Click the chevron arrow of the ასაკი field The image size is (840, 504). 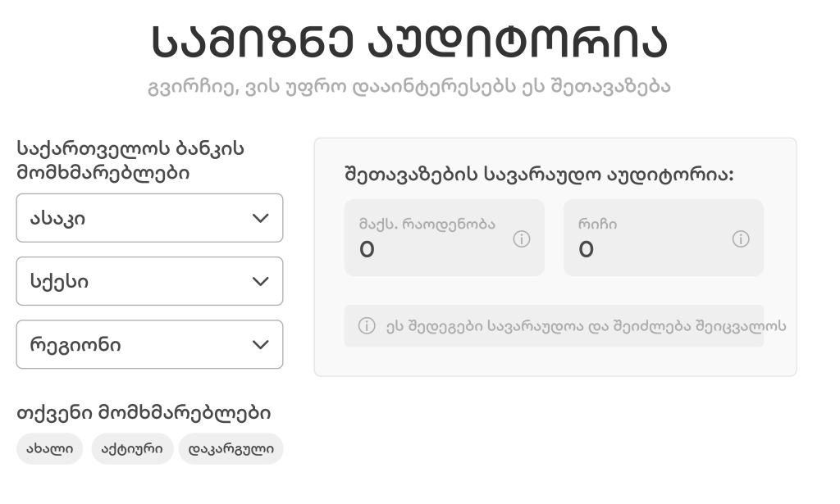[260, 218]
